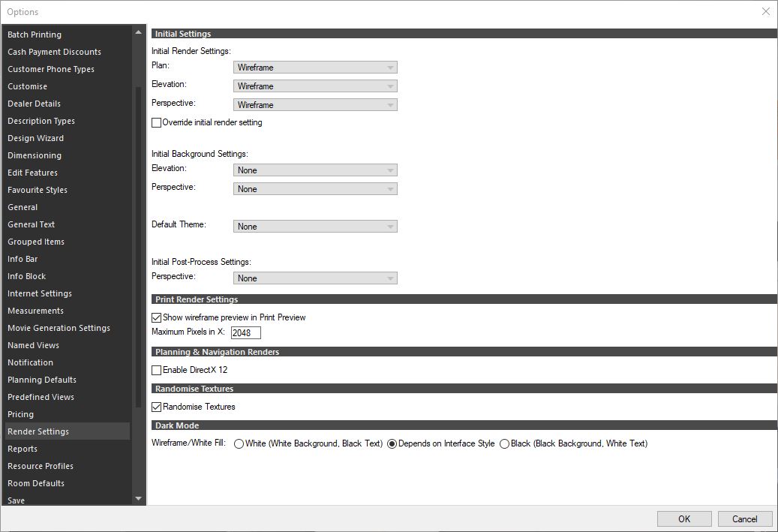
Task: Open the Elevation initial render dropdown
Action: [x=314, y=85]
